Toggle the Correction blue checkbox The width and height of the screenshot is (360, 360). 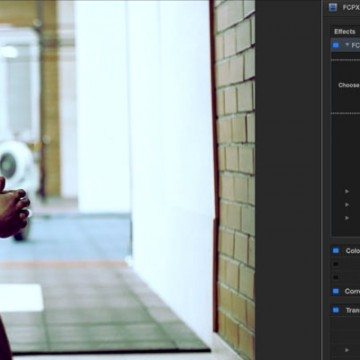(336, 291)
